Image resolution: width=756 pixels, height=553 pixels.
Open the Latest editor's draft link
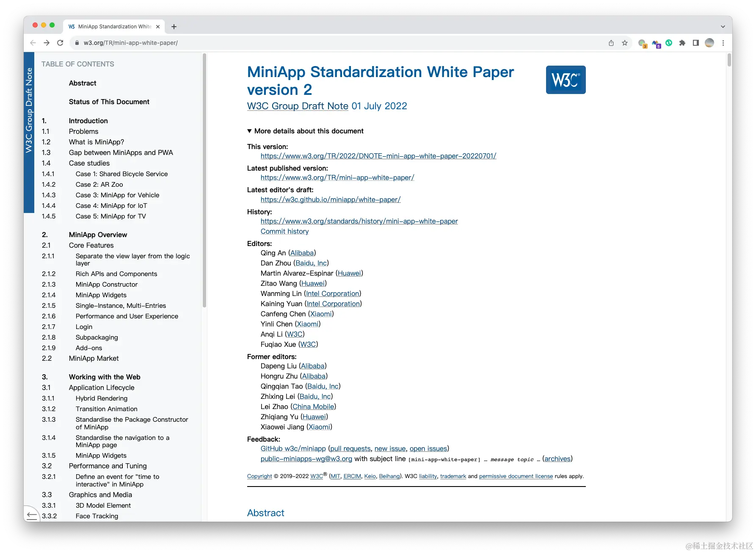[331, 200]
